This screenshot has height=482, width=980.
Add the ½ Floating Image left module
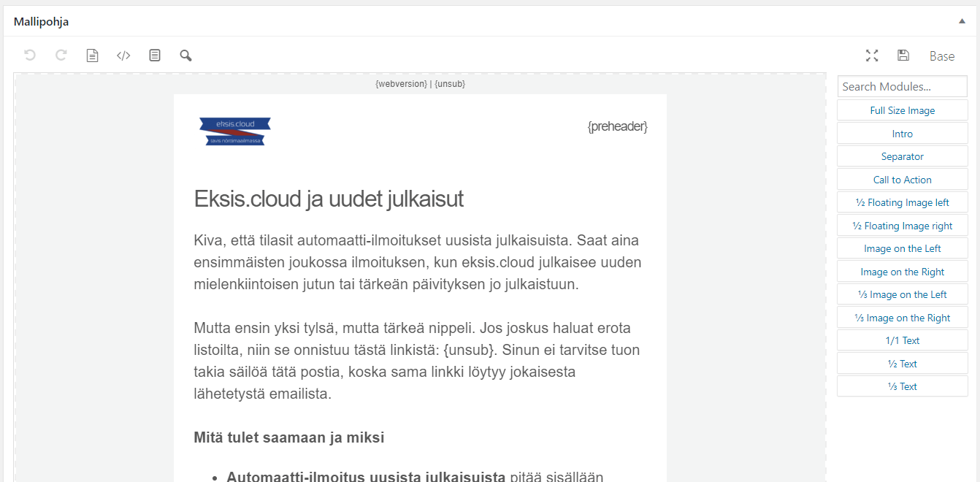point(902,202)
